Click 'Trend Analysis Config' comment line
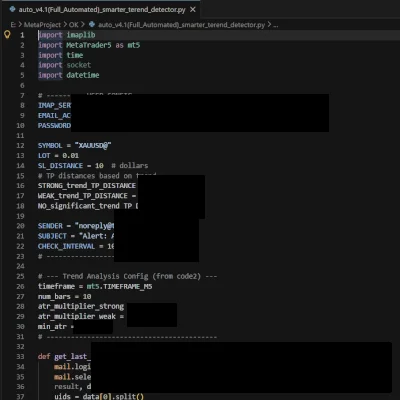The image size is (400, 400). [x=127, y=276]
